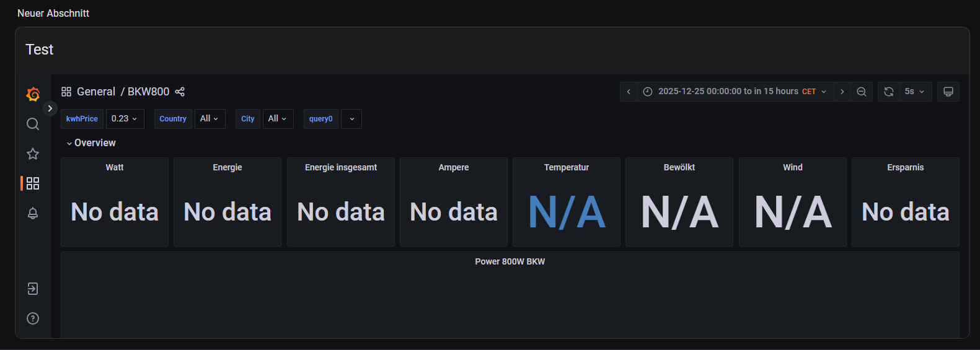980x350 pixels.
Task: Open the Dashboards grid icon in sidebar
Action: (x=33, y=183)
